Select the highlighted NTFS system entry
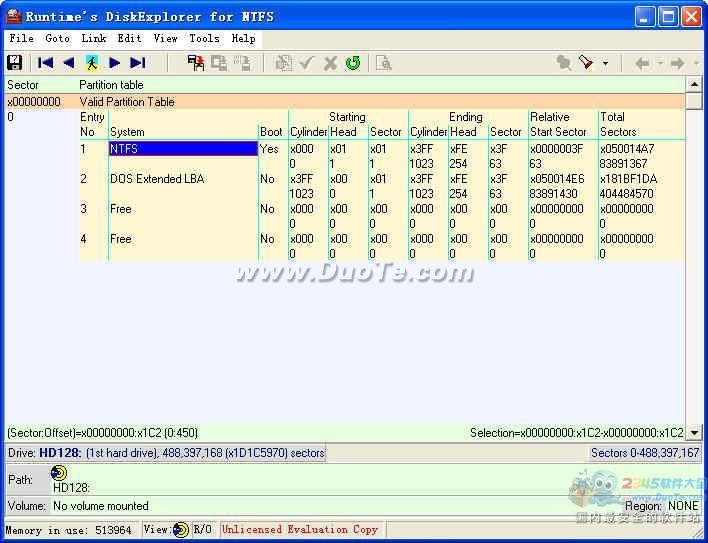Screen dimensions: 708x543 183,149
